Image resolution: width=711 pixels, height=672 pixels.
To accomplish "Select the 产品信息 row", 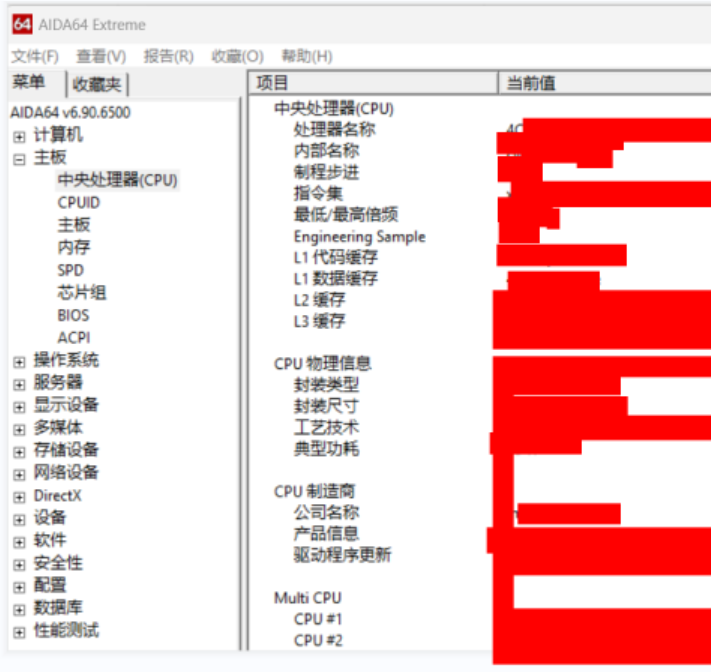I will [326, 534].
